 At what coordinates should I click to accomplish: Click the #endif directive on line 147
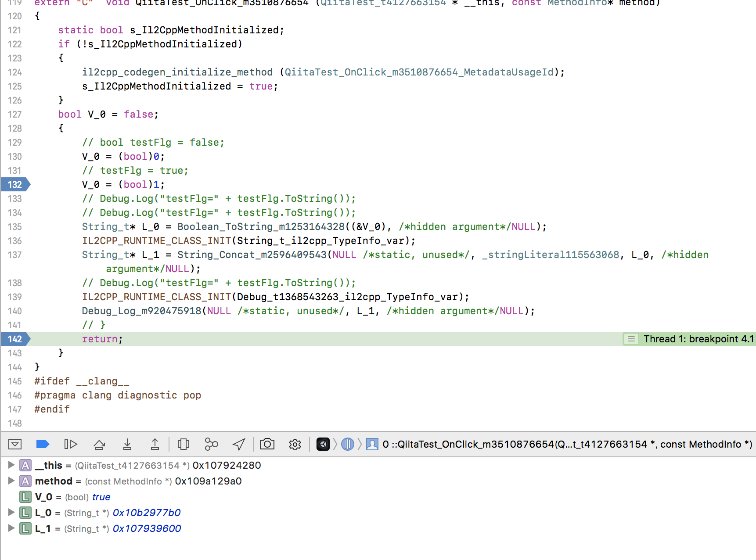click(x=52, y=409)
